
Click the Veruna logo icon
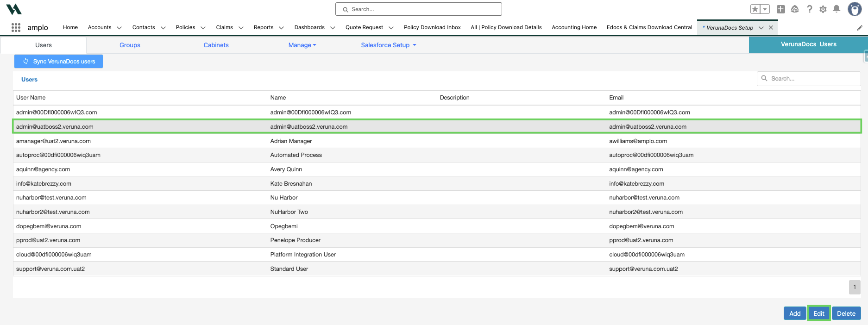(14, 9)
